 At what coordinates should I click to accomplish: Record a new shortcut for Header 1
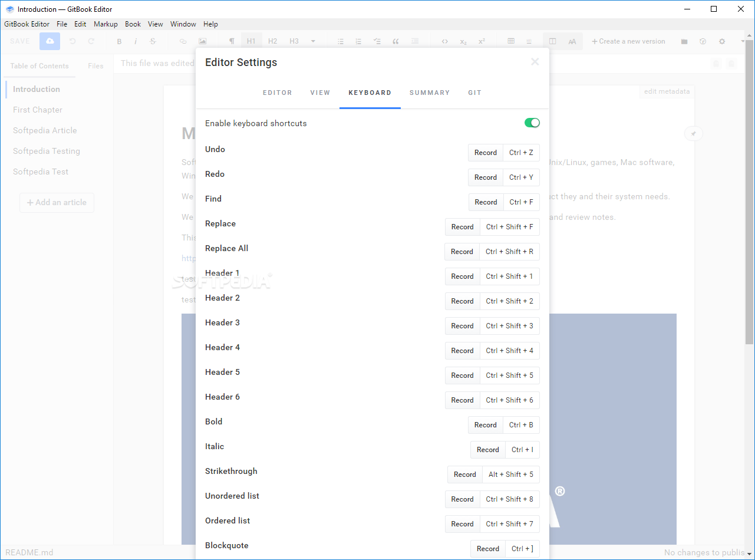click(x=463, y=276)
